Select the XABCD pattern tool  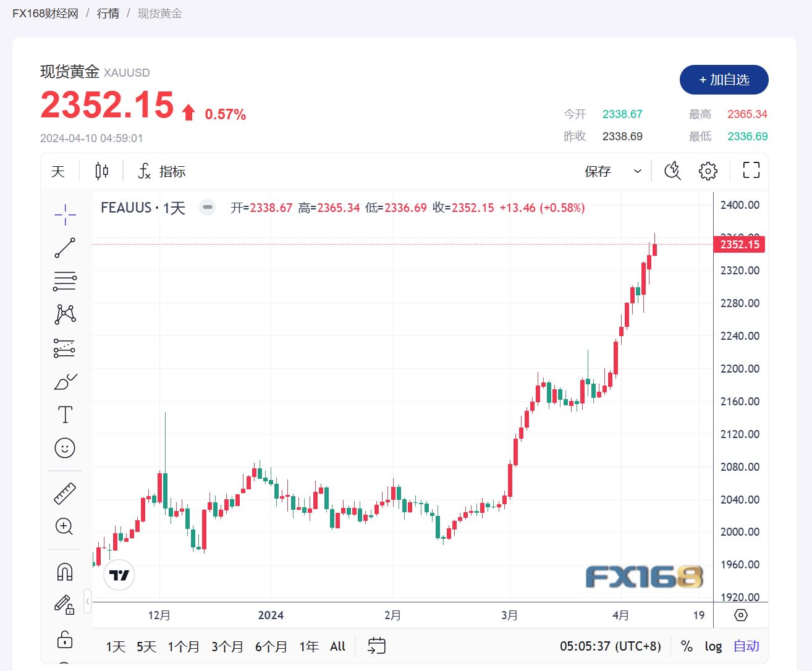(x=65, y=314)
